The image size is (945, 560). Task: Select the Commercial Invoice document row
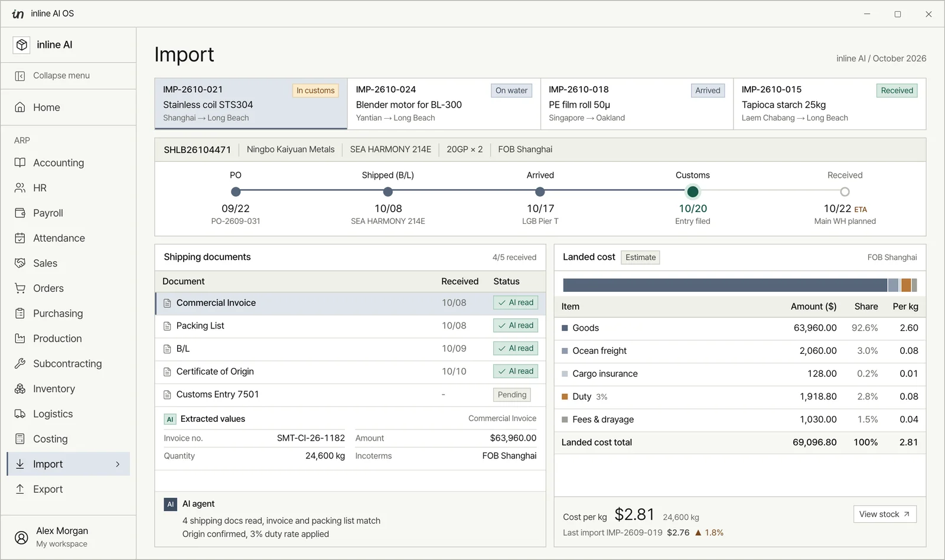351,303
